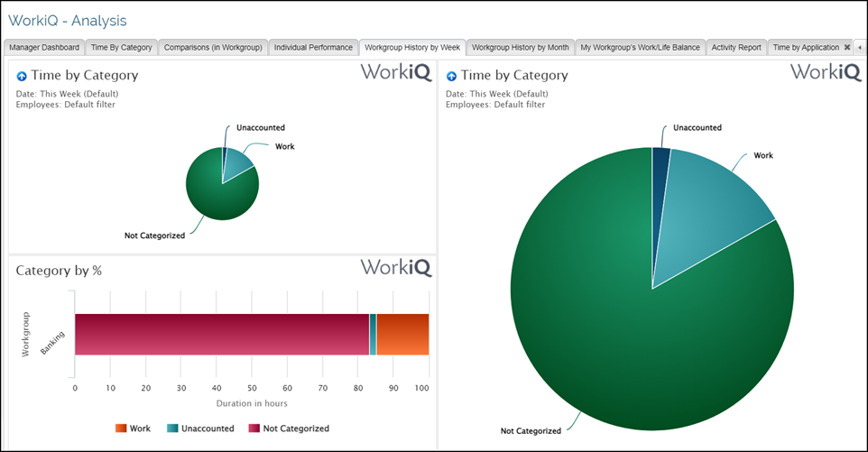
Task: Switch to the Time By Category tab
Action: coord(123,48)
